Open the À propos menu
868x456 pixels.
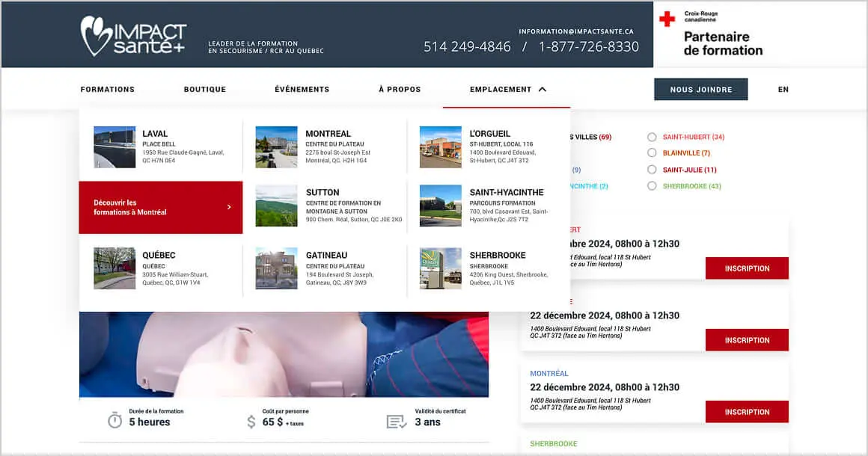(400, 89)
